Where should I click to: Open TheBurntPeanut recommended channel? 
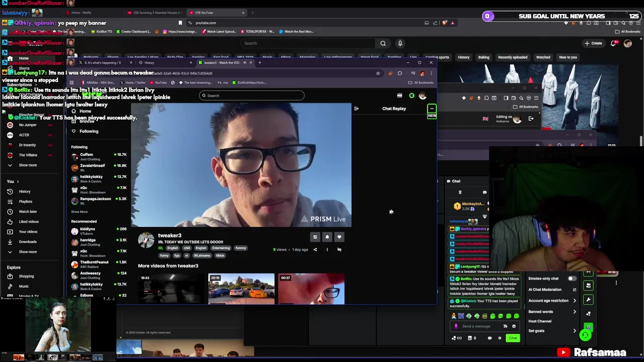coord(99,263)
